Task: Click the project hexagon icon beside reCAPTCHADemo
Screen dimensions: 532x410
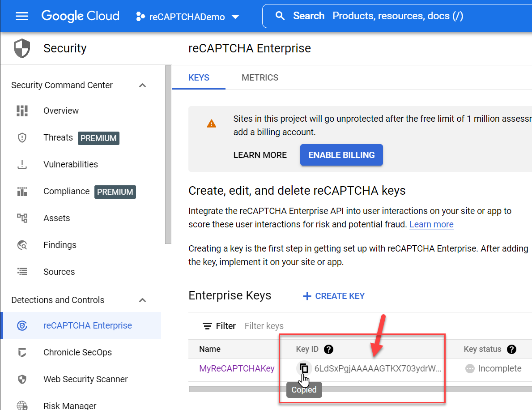Action: 140,16
